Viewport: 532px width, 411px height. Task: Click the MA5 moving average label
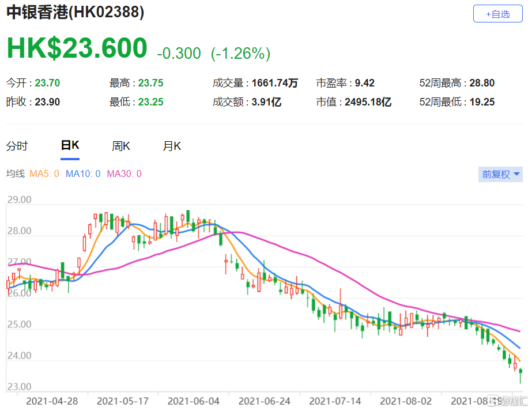click(44, 174)
